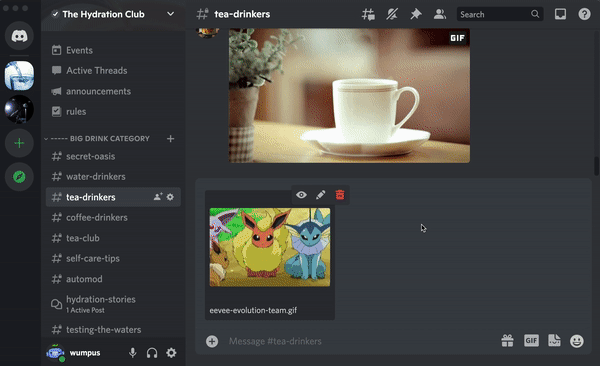Expand The Hydration Club server menu
The image size is (600, 366).
(x=171, y=14)
